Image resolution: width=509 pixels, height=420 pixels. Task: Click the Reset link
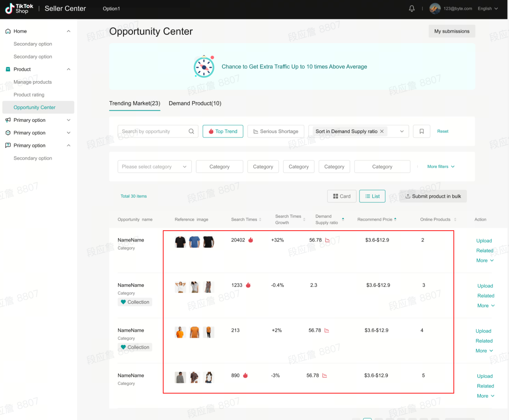[x=442, y=131]
